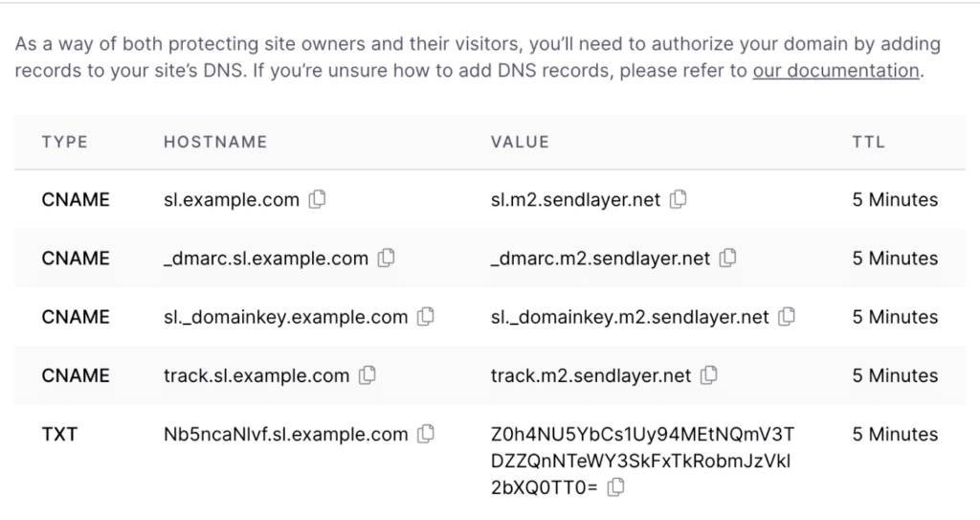Click the TXT record type cell
This screenshot has height=520, width=980.
coord(59,435)
